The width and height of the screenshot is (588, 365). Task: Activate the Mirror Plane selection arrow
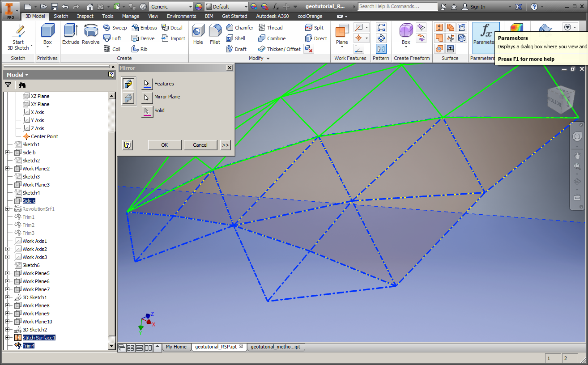[x=147, y=97]
